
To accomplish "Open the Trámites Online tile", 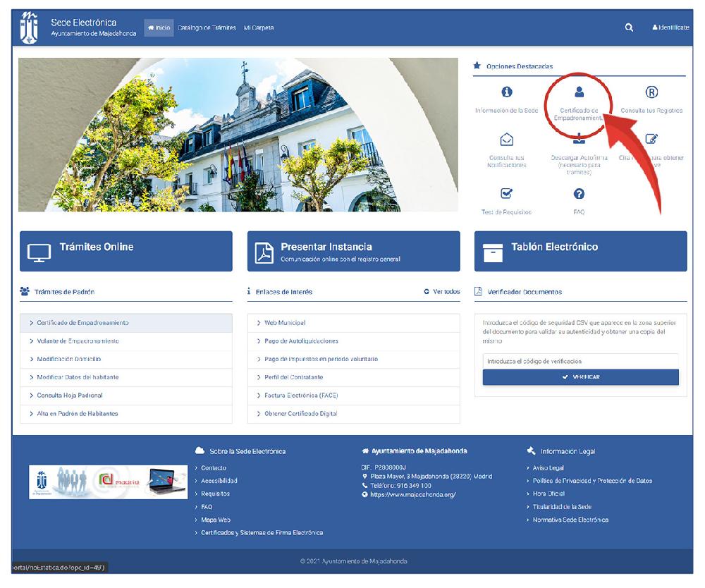I will pos(125,251).
